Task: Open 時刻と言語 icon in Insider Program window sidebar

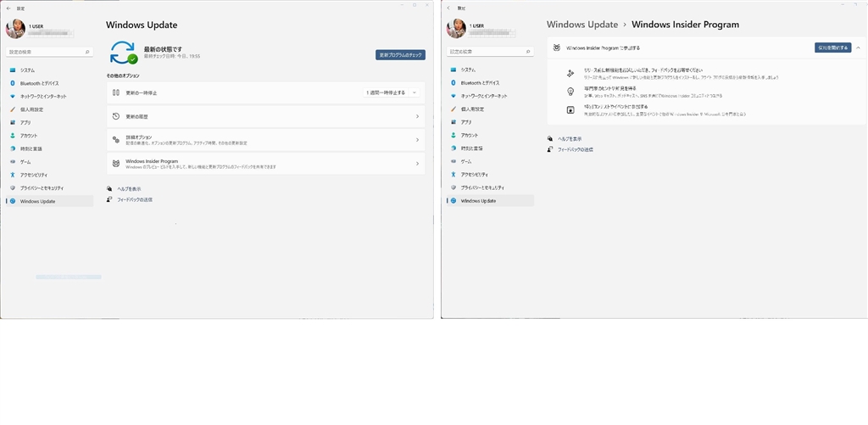Action: (x=453, y=148)
